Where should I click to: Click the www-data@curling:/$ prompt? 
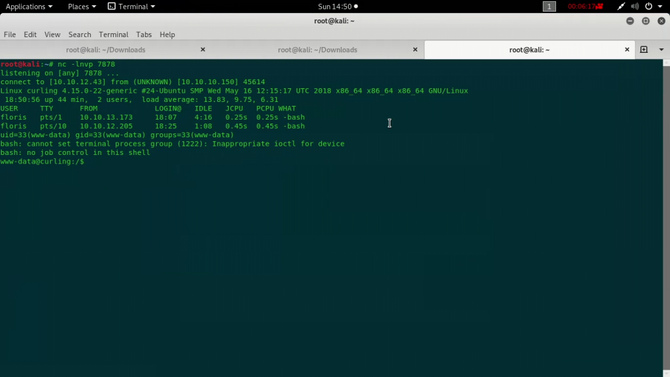click(42, 162)
